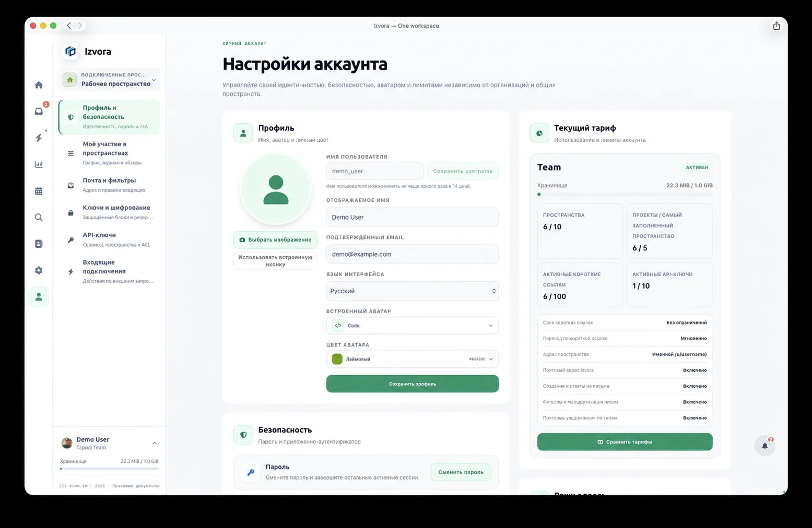
Task: Open Ключи и шифрование section
Action: tap(109, 212)
